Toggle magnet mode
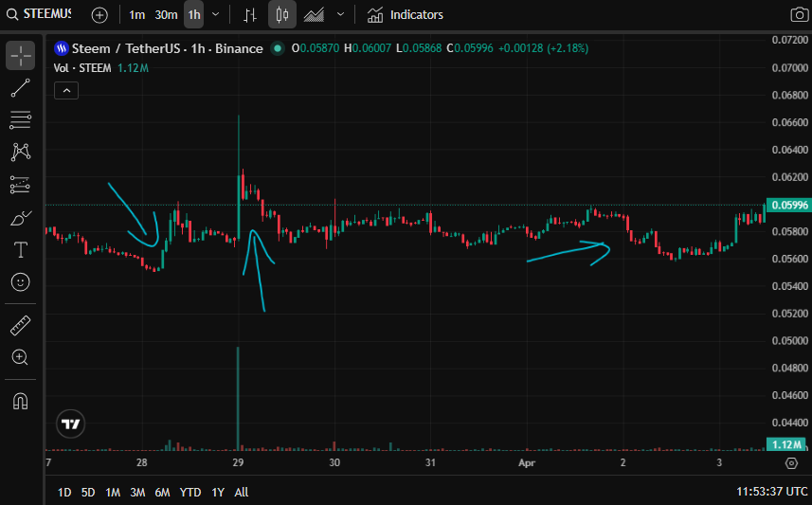Screen dimensions: 812x505 click(x=21, y=402)
